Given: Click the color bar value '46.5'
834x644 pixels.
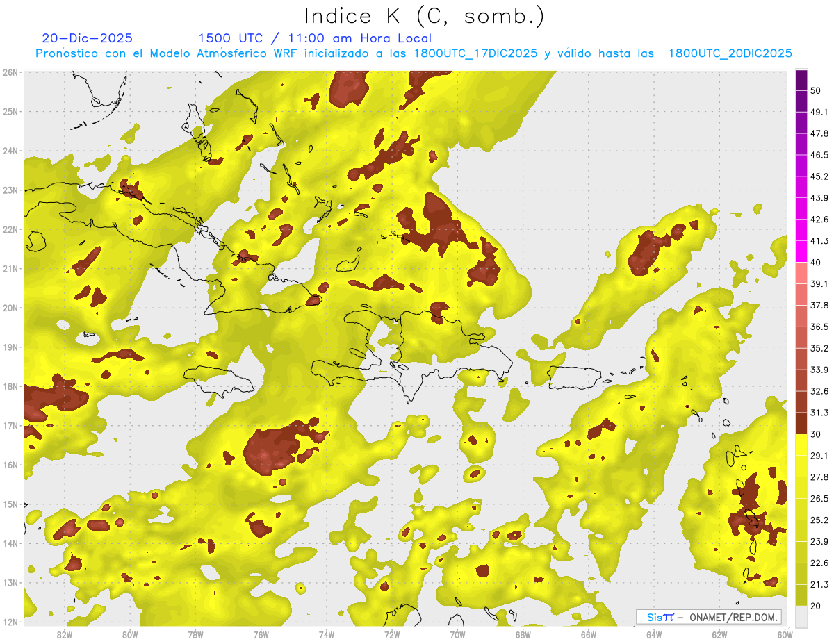Looking at the screenshot, I should pyautogui.click(x=819, y=155).
